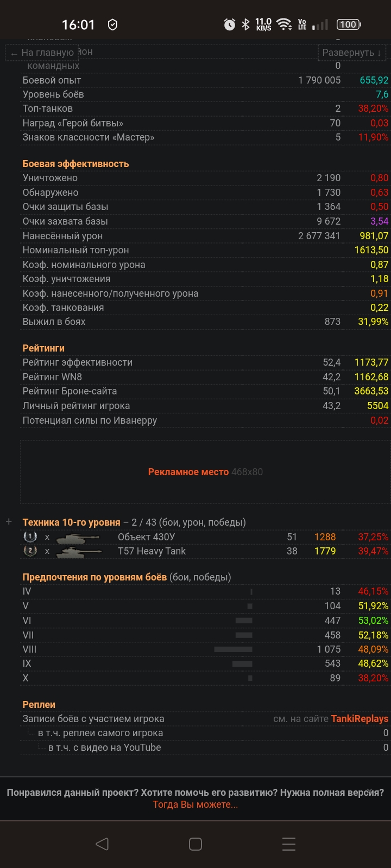Follow the Тогда Вы можете... link
Screen dimensions: 391x868
[195, 805]
